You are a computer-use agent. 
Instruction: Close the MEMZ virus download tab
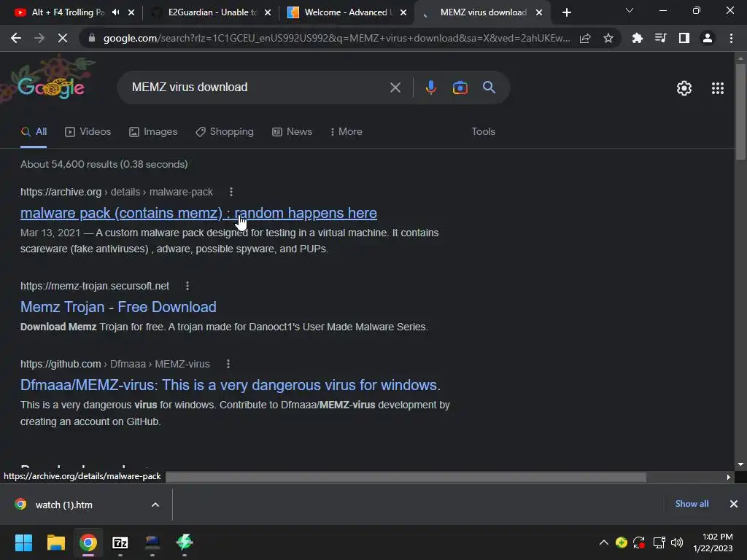(539, 12)
